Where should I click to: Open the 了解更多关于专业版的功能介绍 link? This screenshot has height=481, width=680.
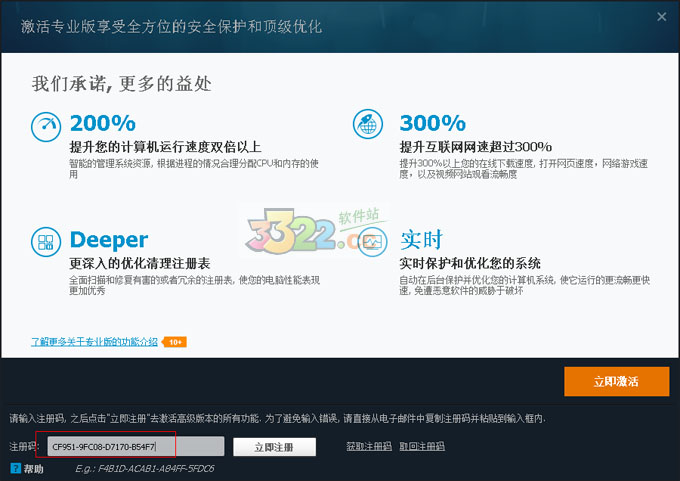pos(94,342)
